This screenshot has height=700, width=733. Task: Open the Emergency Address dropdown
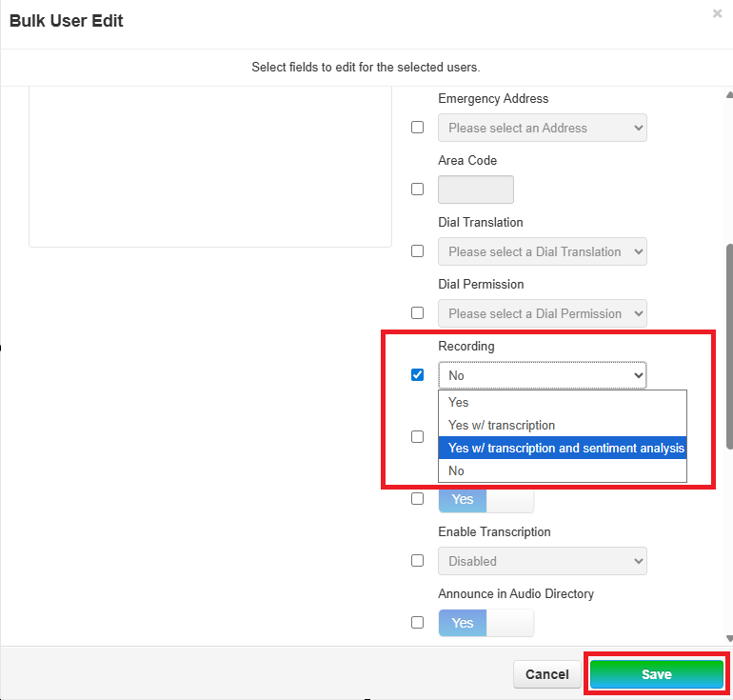coord(542,128)
